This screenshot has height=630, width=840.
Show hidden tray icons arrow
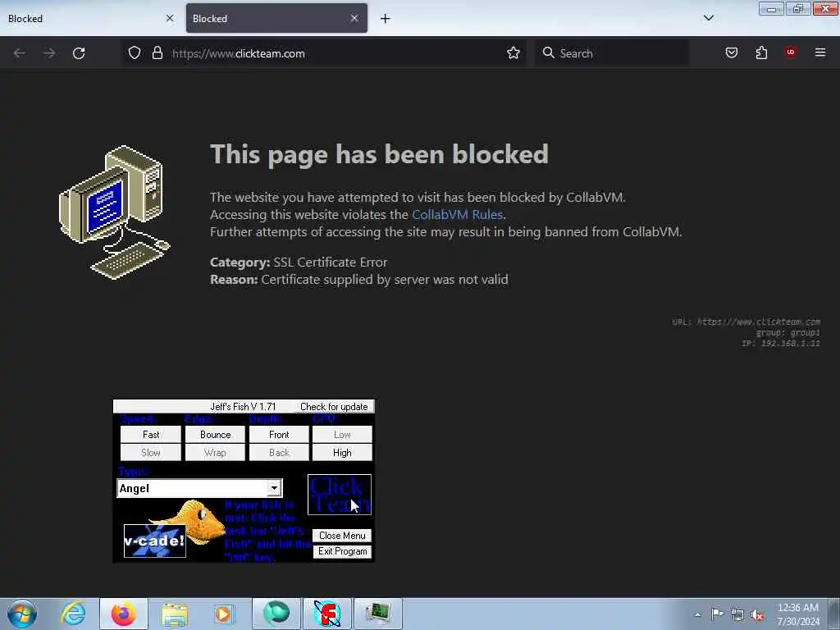[697, 614]
